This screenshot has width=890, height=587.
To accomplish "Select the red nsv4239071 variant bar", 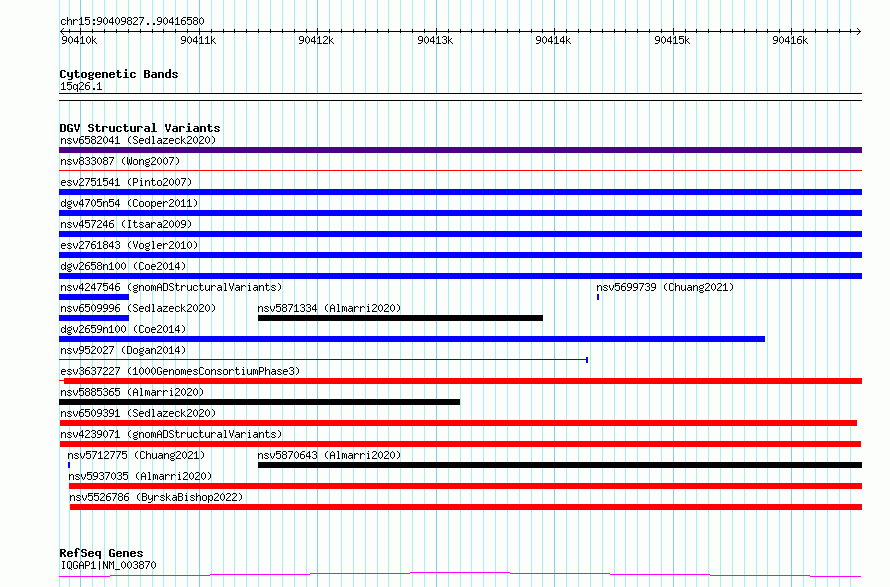I will tap(460, 444).
